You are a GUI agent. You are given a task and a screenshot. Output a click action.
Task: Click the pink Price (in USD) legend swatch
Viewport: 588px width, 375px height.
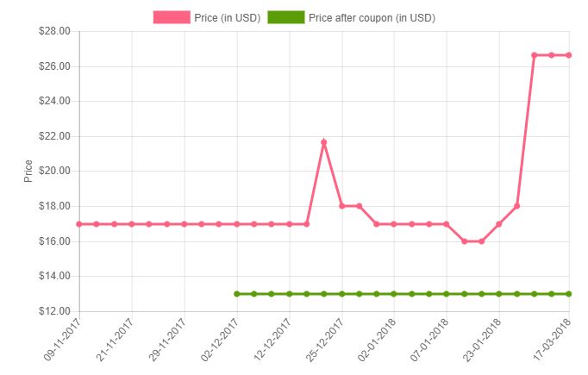[x=172, y=17]
